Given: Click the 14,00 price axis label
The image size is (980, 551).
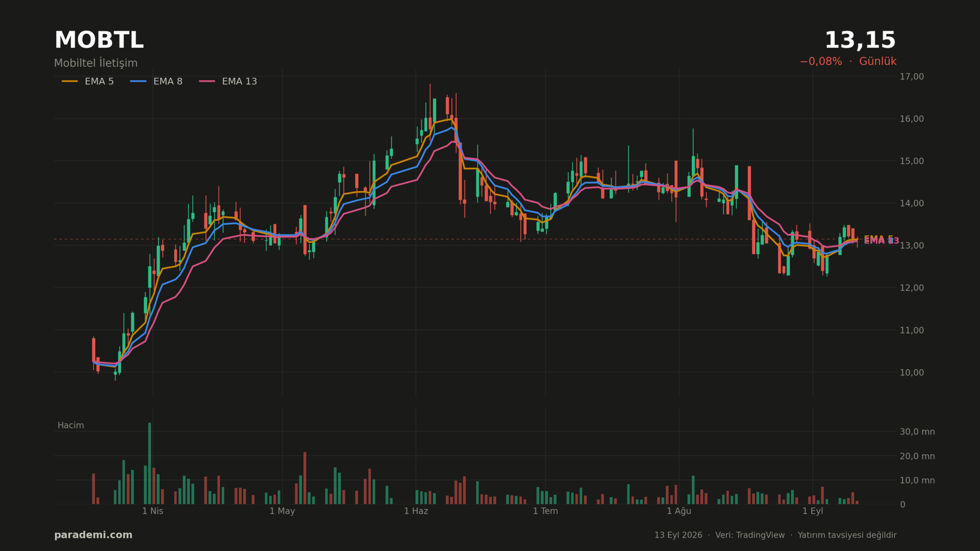Looking at the screenshot, I should [911, 203].
